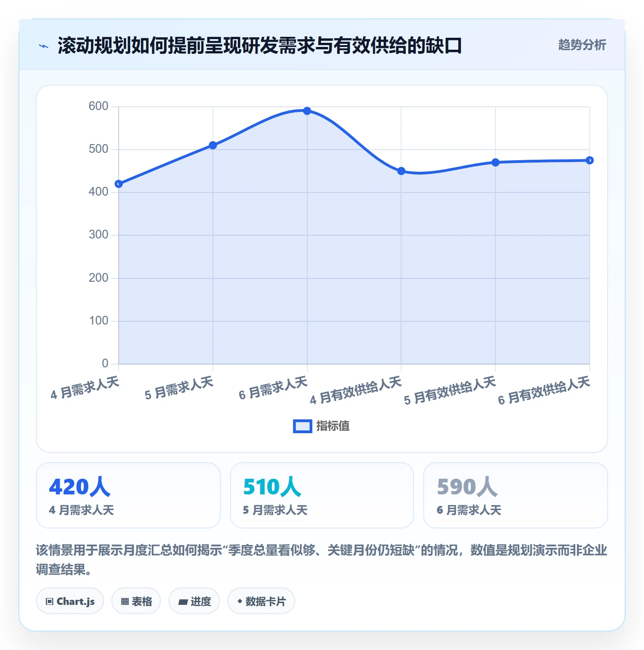Click x-axis label 6 月有效供给人天
The height and width of the screenshot is (650, 644).
[x=544, y=390]
